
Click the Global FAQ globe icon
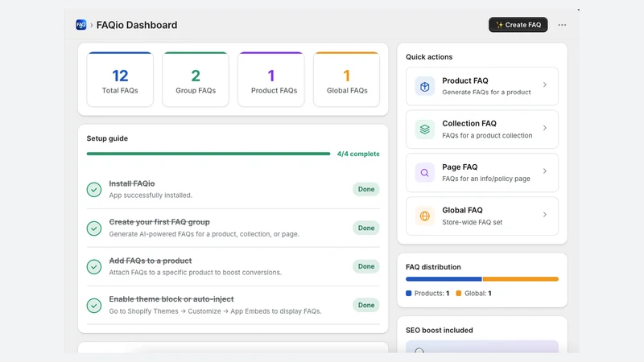click(425, 216)
